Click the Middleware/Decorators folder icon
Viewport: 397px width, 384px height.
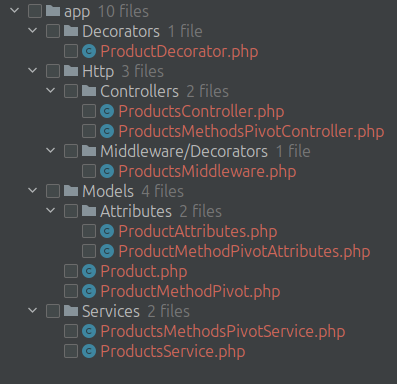point(89,151)
